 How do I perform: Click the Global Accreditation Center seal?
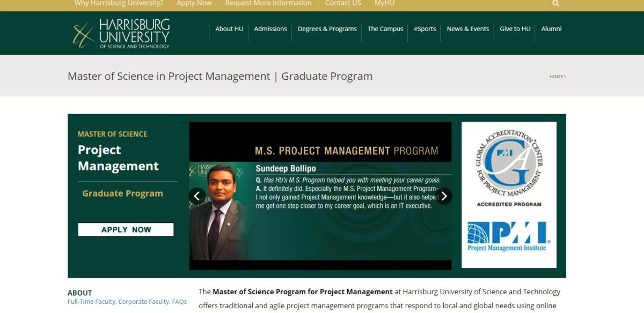tap(509, 163)
